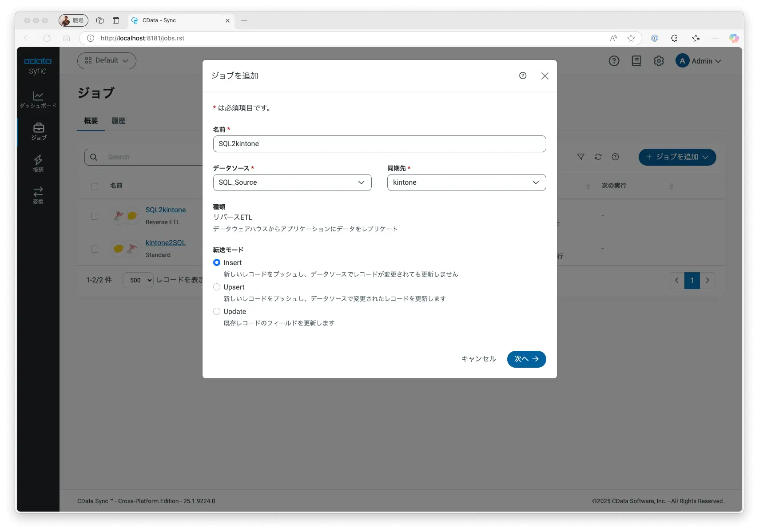The width and height of the screenshot is (759, 532).
Task: Sort by the 名前 column header
Action: click(116, 186)
